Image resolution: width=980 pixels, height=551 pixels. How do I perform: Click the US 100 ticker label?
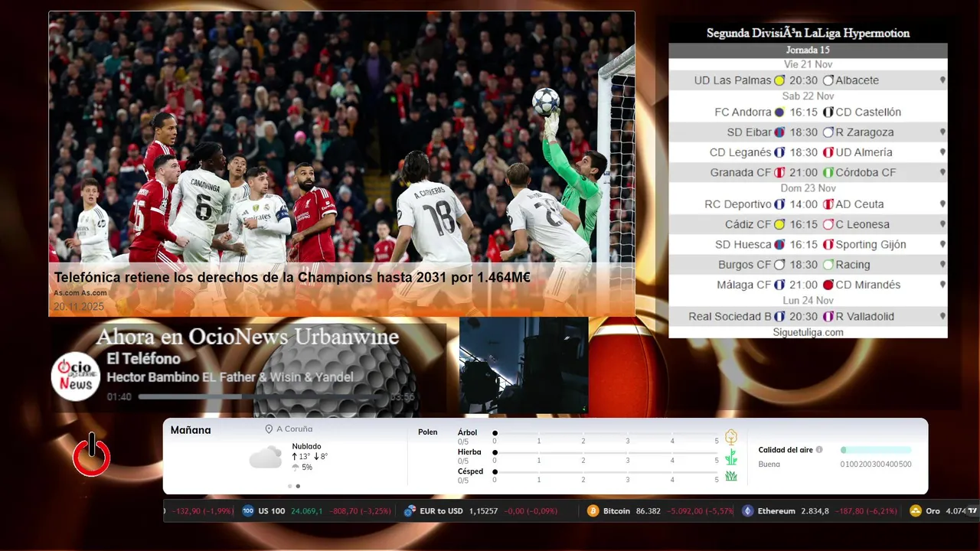click(272, 510)
